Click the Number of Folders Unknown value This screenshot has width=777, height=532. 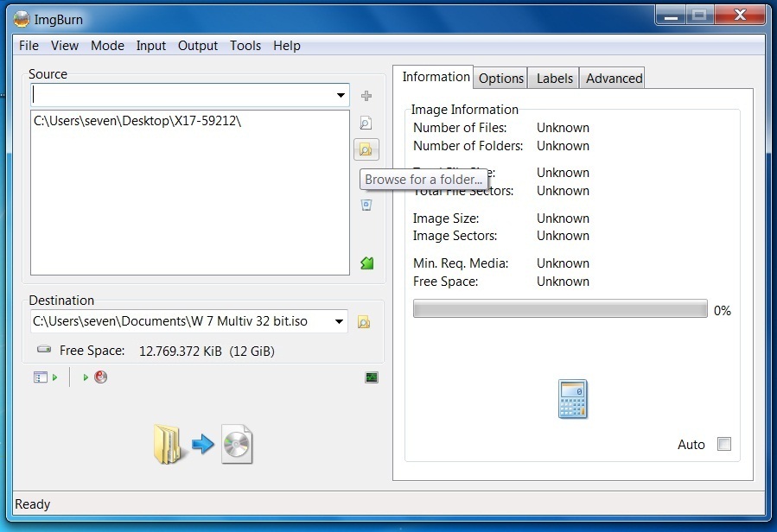(563, 146)
